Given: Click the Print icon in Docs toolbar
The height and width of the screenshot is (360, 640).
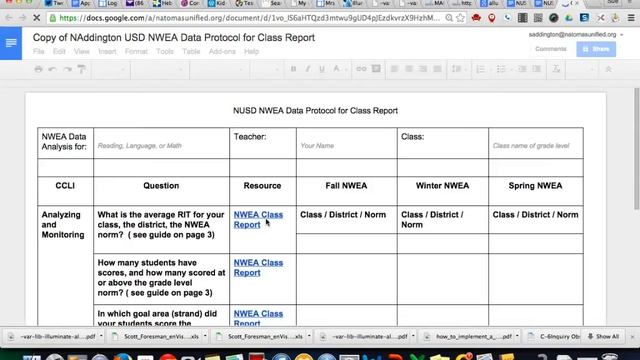Looking at the screenshot, I should 38,69.
